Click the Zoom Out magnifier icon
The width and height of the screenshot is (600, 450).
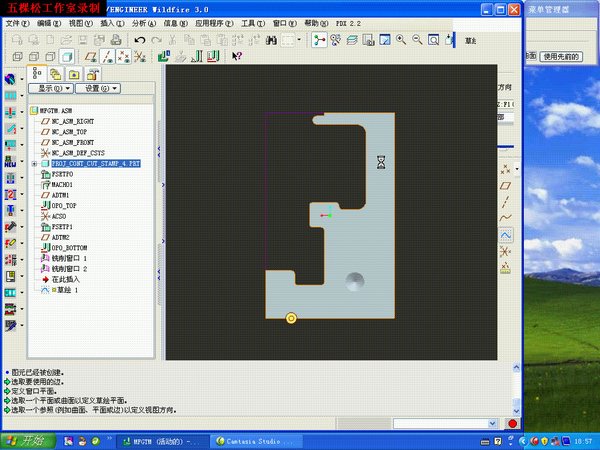[416, 40]
